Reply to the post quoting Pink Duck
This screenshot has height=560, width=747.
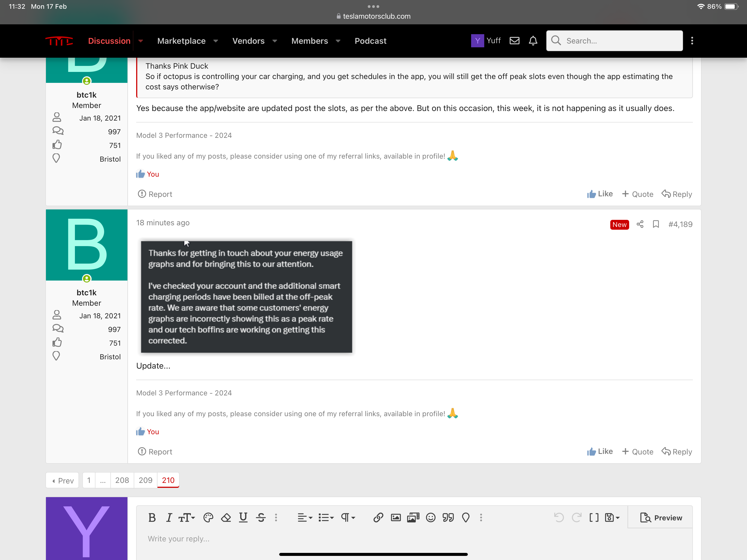pyautogui.click(x=677, y=194)
